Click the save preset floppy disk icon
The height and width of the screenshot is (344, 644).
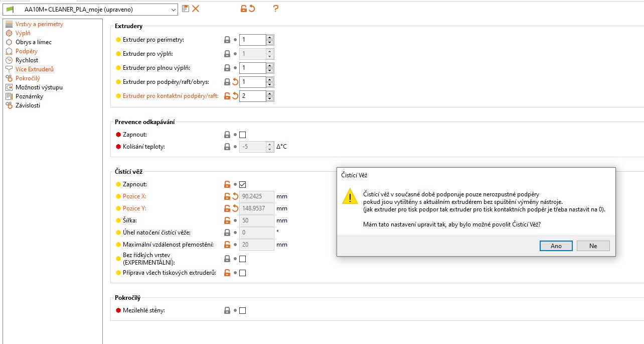click(186, 9)
